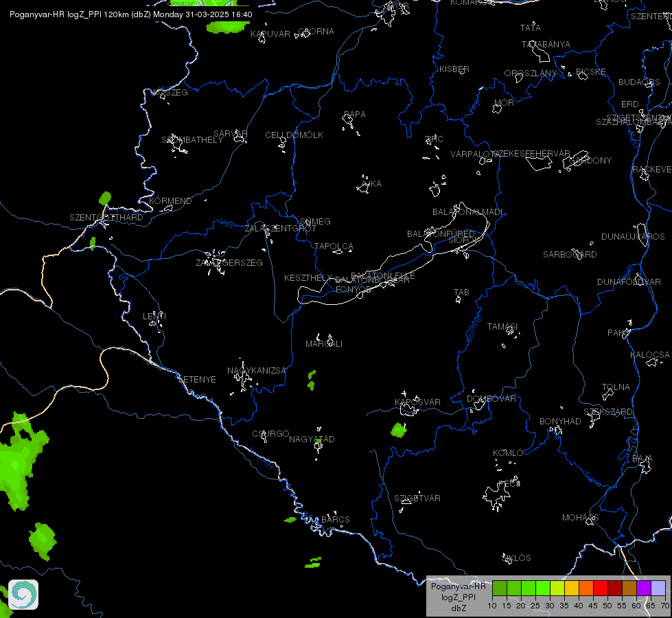Click the LETENYE town label

[197, 380]
